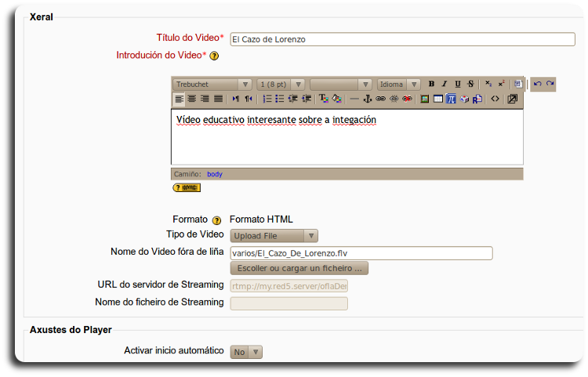Click the cube media icon
The width and height of the screenshot is (588, 377).
click(x=464, y=99)
